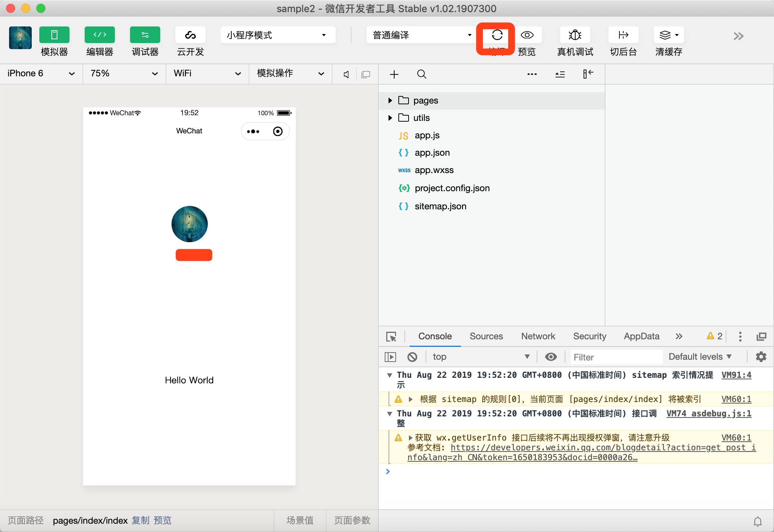Click the 切后台 switch-to-background icon
774x532 pixels.
pyautogui.click(x=623, y=35)
